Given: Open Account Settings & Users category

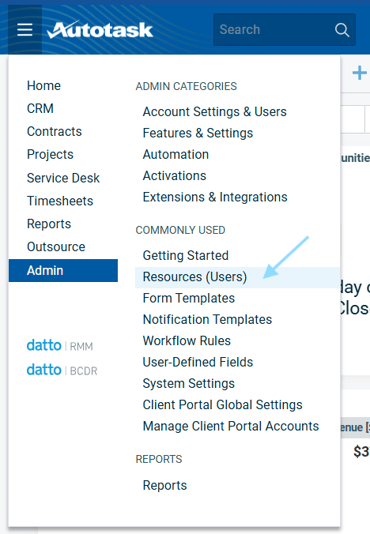Looking at the screenshot, I should point(215,112).
